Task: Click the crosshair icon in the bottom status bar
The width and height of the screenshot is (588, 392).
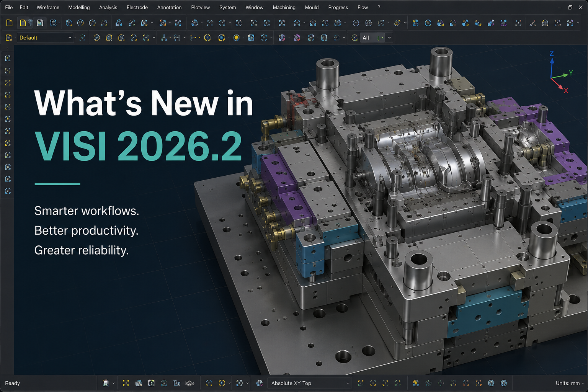Action: 441,383
